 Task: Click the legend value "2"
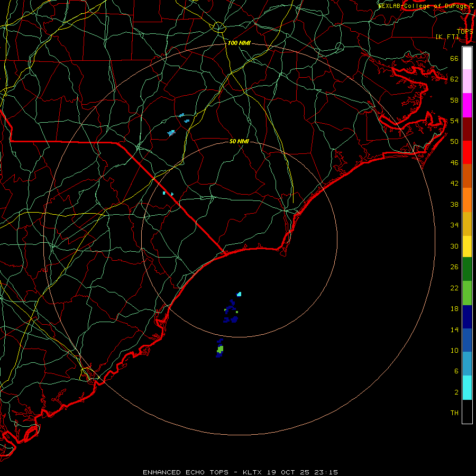pyautogui.click(x=456, y=392)
